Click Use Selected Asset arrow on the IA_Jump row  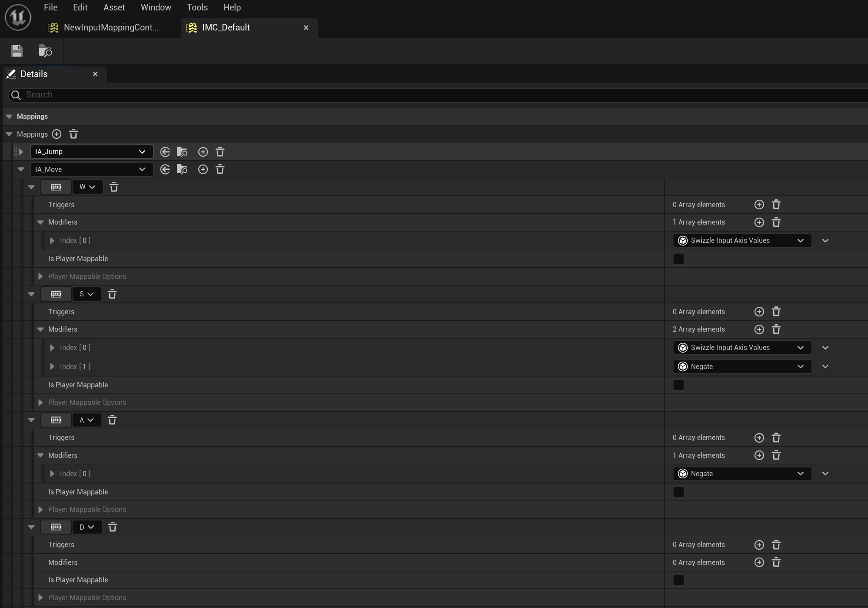pyautogui.click(x=165, y=152)
